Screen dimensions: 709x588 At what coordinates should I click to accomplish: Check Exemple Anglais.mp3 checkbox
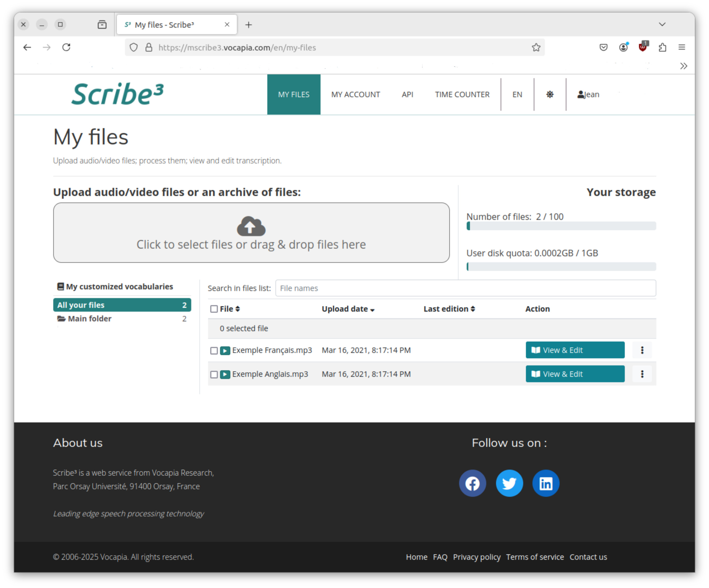(x=214, y=375)
